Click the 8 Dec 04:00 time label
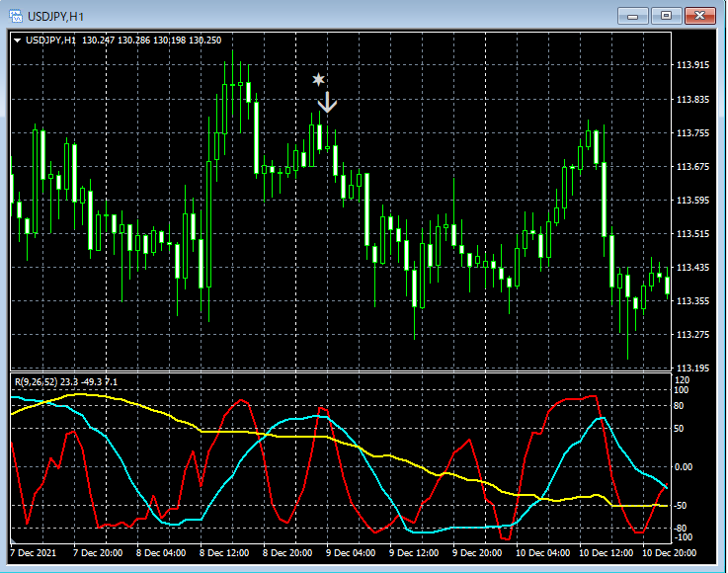Viewport: 728px width, 573px height. click(161, 553)
